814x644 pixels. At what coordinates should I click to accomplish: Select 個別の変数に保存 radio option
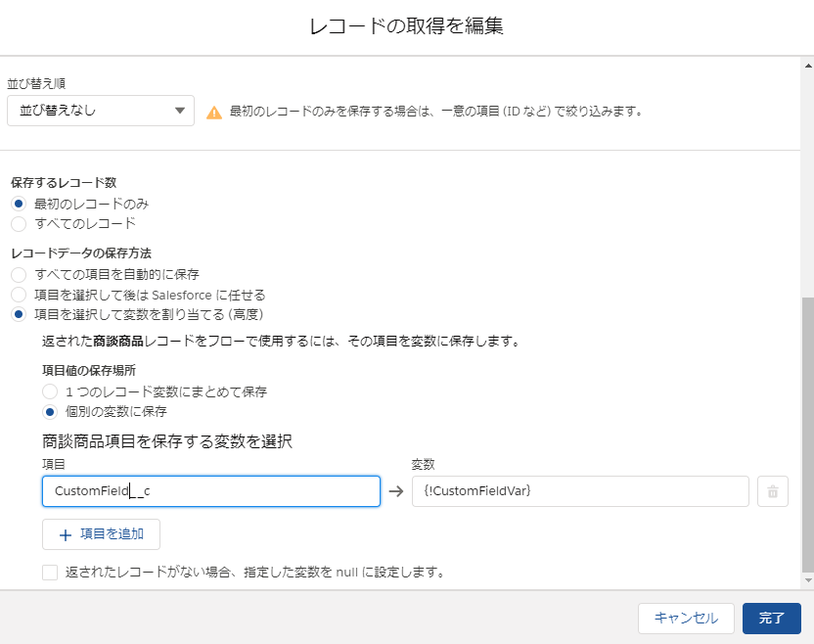pyautogui.click(x=50, y=412)
